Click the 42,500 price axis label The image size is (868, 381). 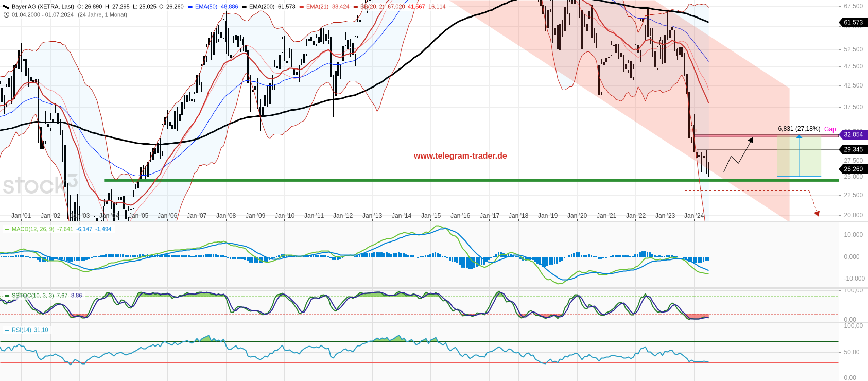tap(854, 85)
